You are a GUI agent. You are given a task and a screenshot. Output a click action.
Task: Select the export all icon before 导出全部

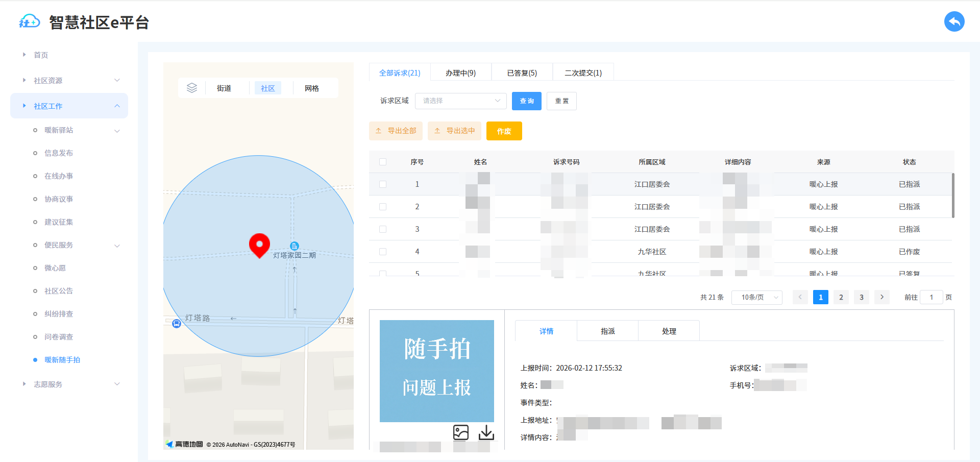click(x=378, y=131)
